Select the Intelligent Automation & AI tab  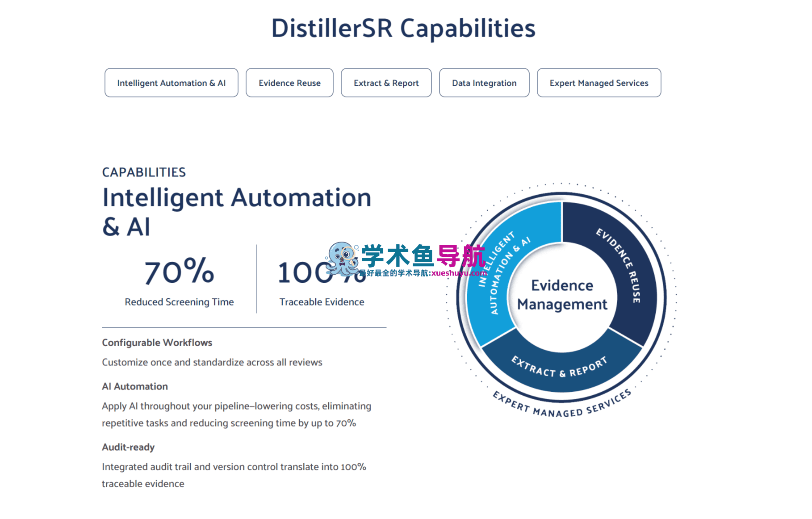pos(171,83)
